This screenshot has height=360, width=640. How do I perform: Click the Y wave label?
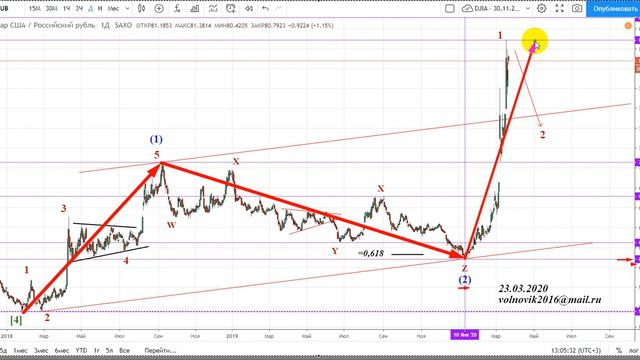[335, 251]
